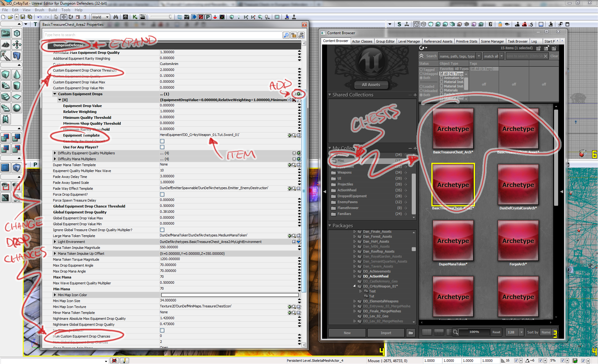Add a volume brush
This screenshot has height=364, width=598.
coord(17,168)
